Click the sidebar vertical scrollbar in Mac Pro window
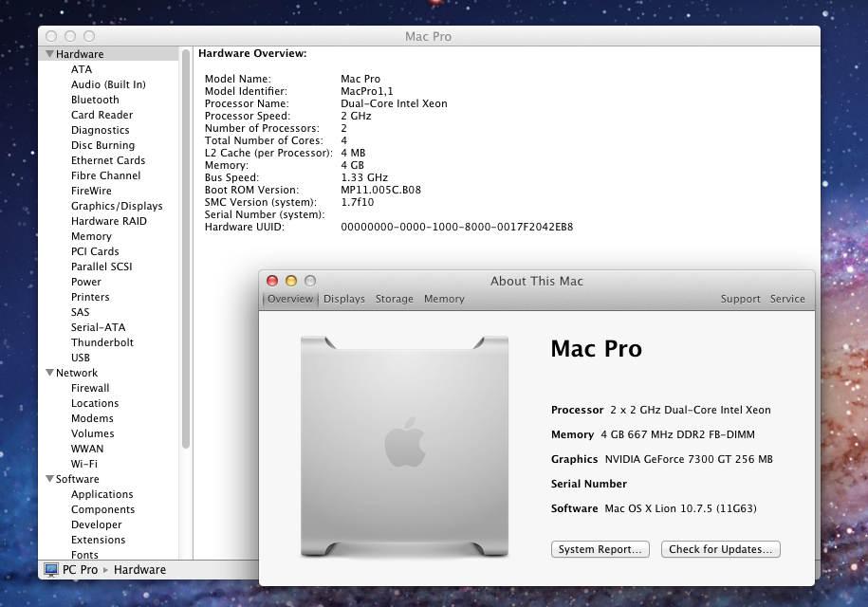Image resolution: width=868 pixels, height=607 pixels. (x=185, y=248)
